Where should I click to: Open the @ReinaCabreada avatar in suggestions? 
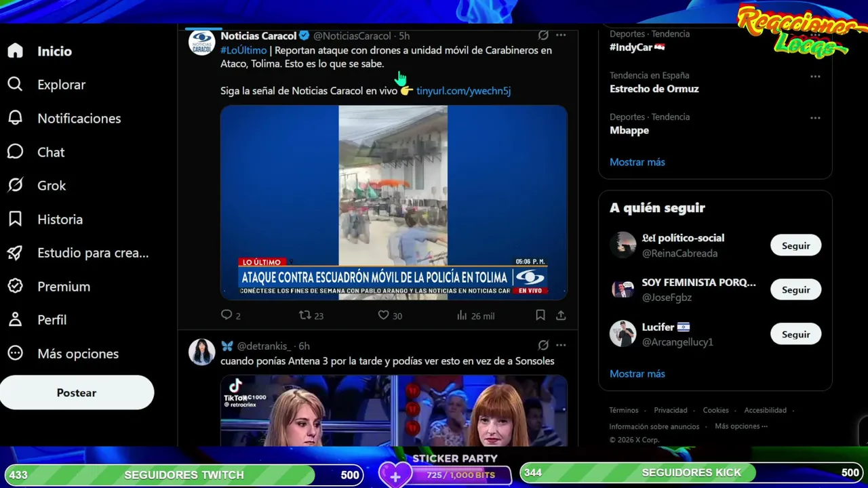(x=623, y=245)
